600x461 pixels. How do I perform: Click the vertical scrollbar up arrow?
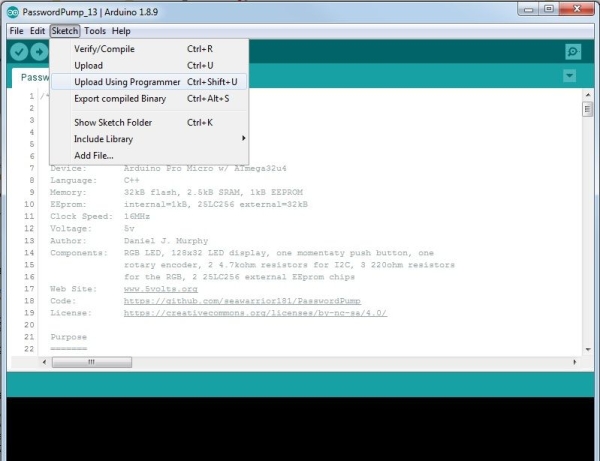click(x=588, y=94)
